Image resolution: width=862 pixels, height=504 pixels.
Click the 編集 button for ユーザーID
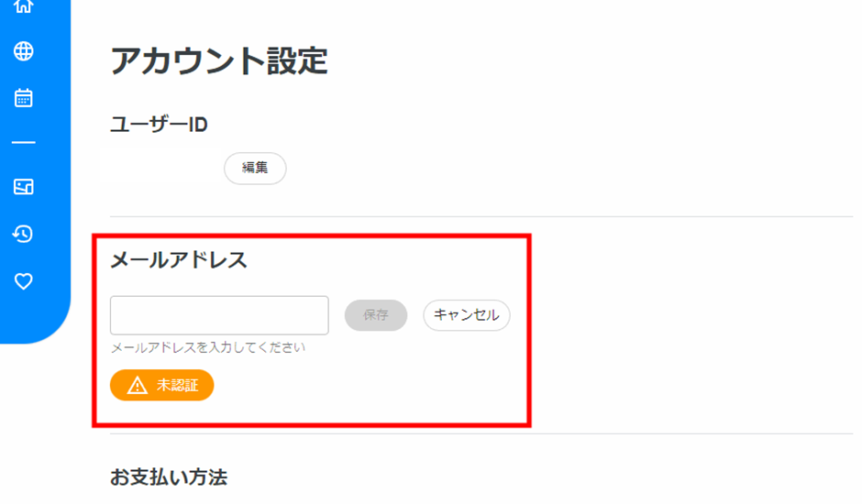coord(255,169)
